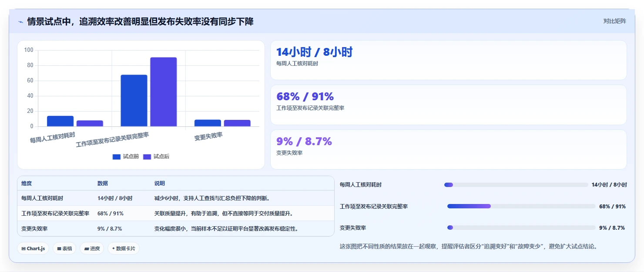
Task: Click the 68% / 91% card value
Action: [x=305, y=97]
